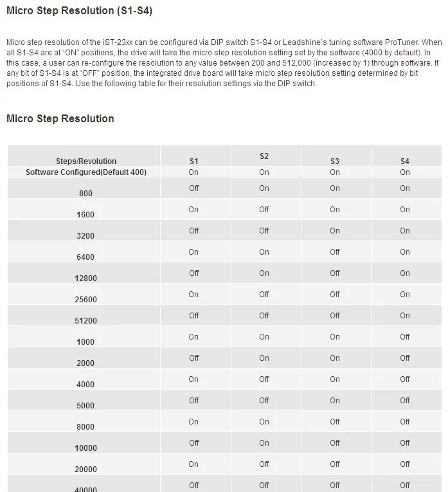The image size is (448, 492).
Task: Click the S2 Off cell in the 1600 row
Action: click(x=264, y=209)
